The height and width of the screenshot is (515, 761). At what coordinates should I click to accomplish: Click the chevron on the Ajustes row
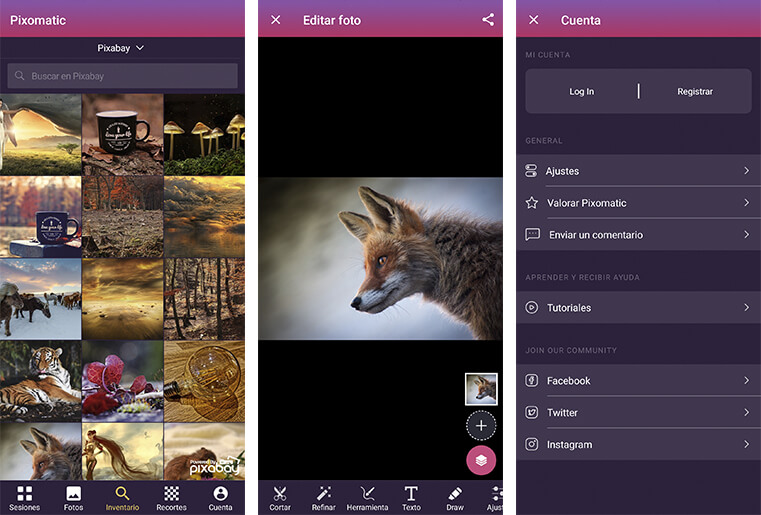click(x=746, y=171)
